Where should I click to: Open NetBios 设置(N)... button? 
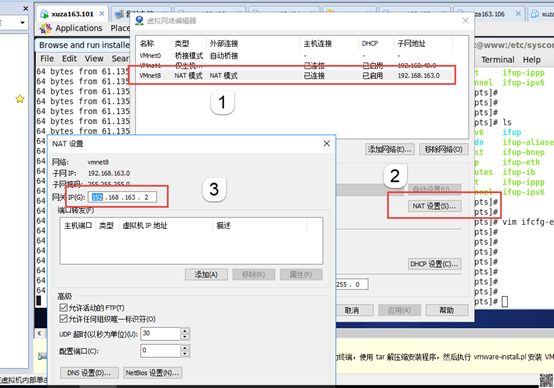[153, 373]
